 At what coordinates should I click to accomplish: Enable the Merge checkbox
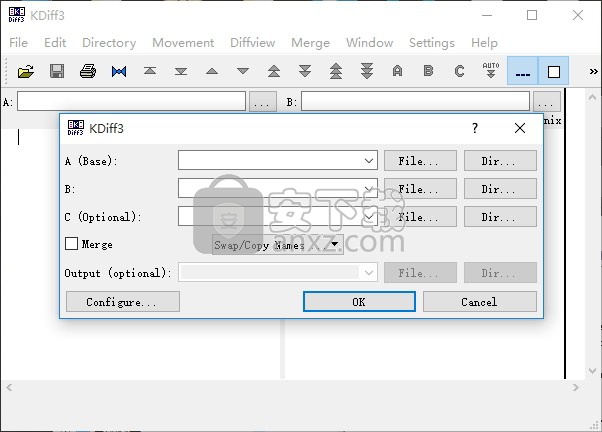(71, 243)
